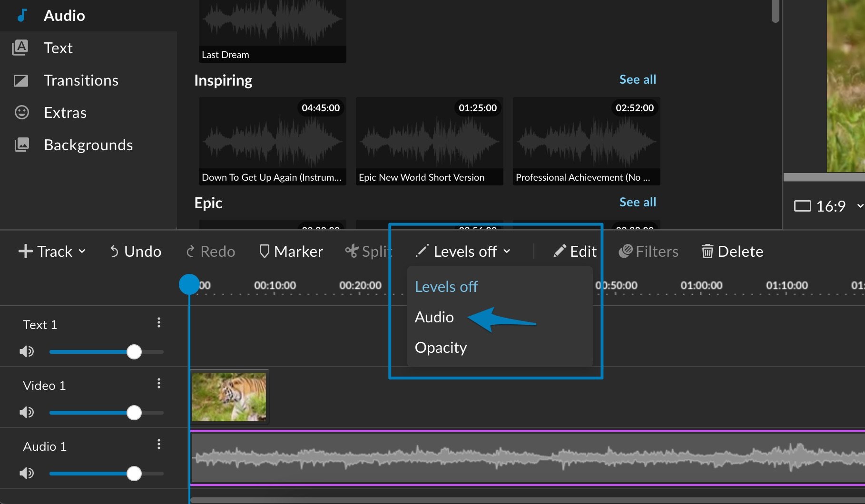Image resolution: width=865 pixels, height=504 pixels.
Task: Click the Edit pencil icon
Action: 560,251
